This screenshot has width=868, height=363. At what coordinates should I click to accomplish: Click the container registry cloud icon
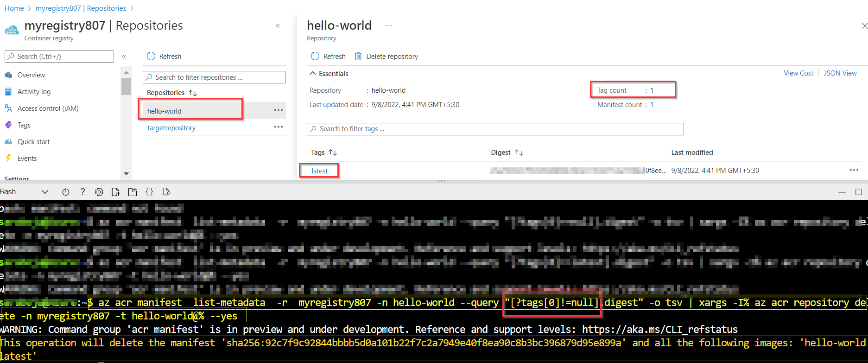(12, 30)
